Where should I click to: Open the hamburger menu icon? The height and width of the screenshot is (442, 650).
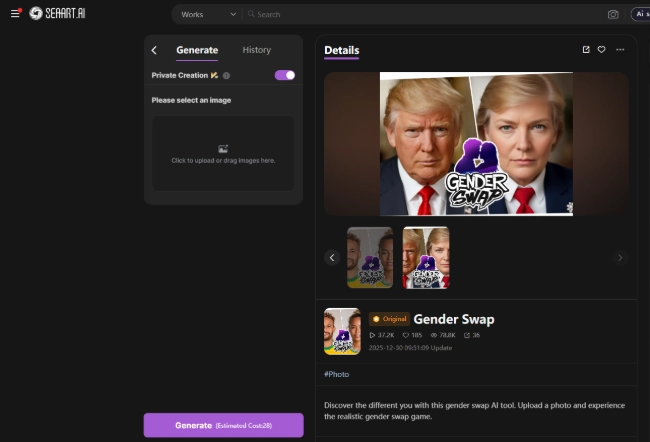tap(15, 13)
